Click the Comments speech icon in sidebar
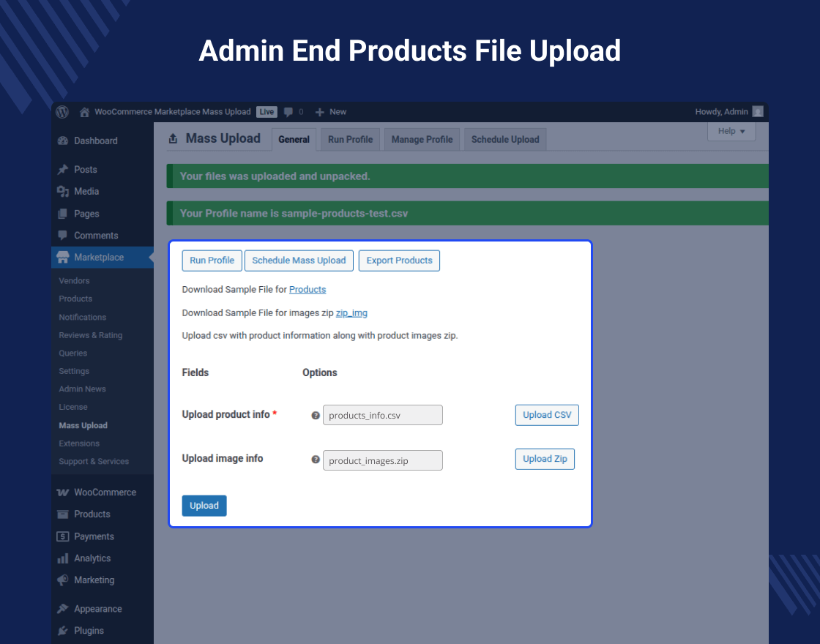This screenshot has height=644, width=820. [x=63, y=235]
